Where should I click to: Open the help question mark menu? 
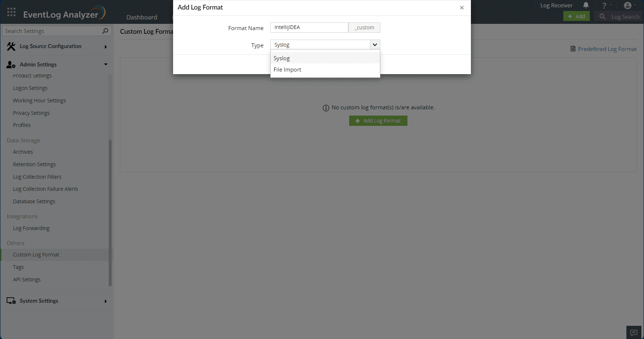pos(604,6)
